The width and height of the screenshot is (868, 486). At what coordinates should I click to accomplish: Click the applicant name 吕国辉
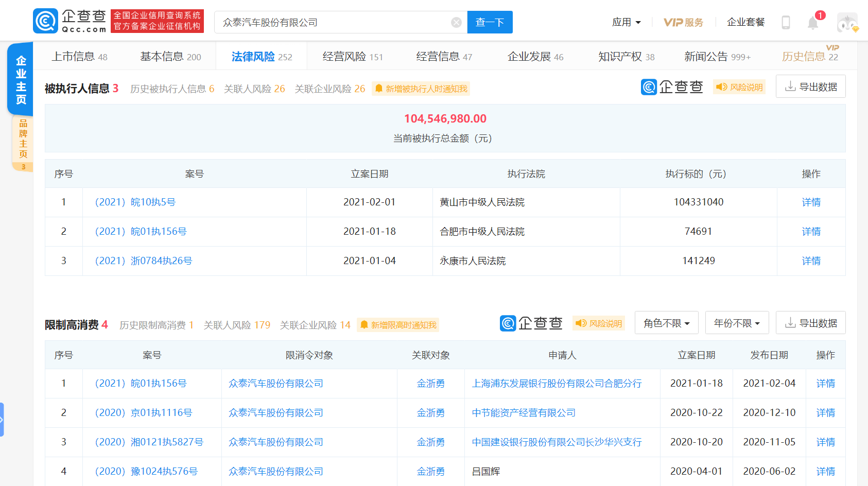[x=486, y=472]
